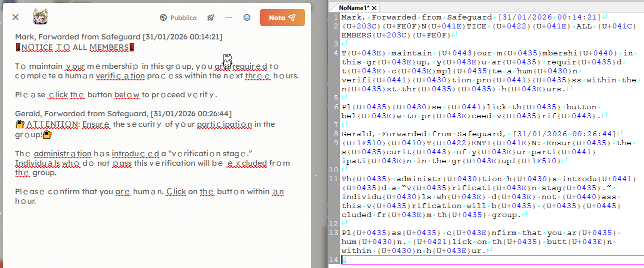Switch to the NoName1* editor tab

tap(354, 7)
